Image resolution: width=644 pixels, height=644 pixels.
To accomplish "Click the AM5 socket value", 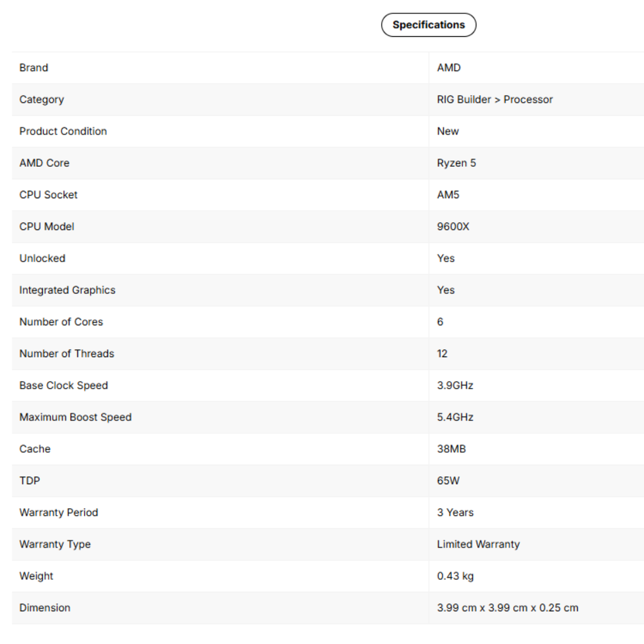I will point(448,195).
